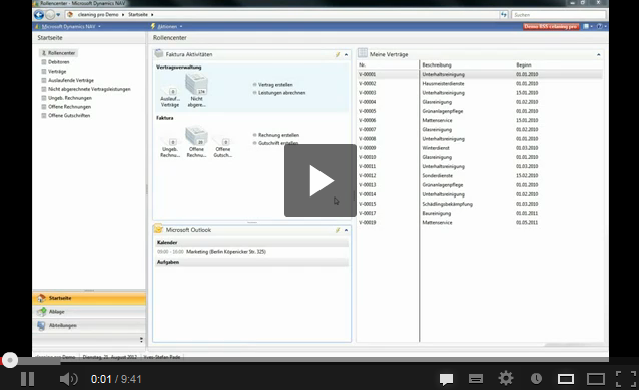Customize Faktura Aktivitäten with the pencil icon
The width and height of the screenshot is (639, 390).
coord(338,54)
